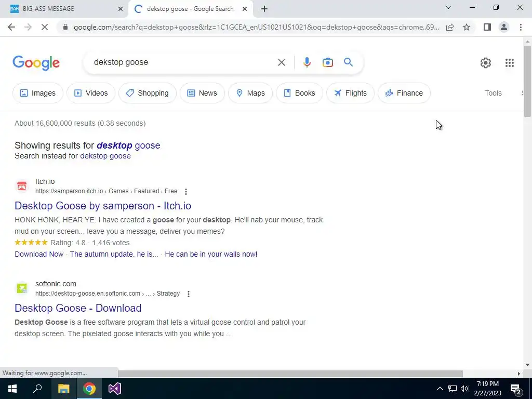
Task: Filter results by Videos
Action: point(91,93)
